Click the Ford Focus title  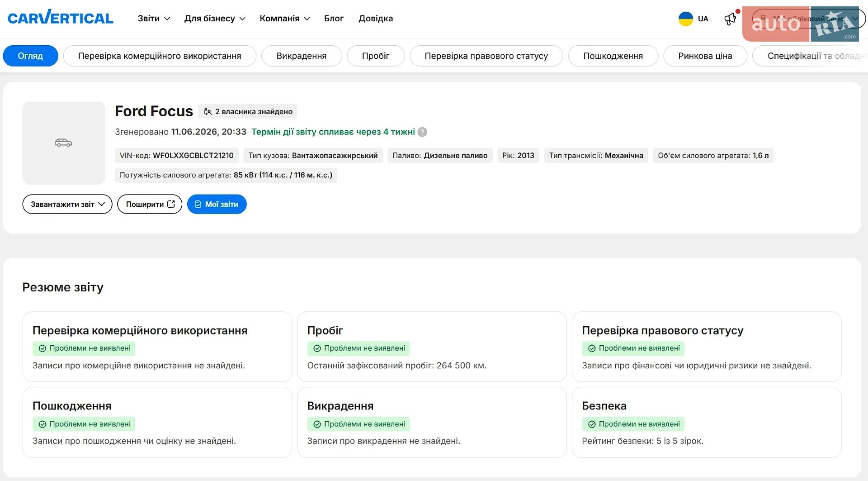pos(154,111)
